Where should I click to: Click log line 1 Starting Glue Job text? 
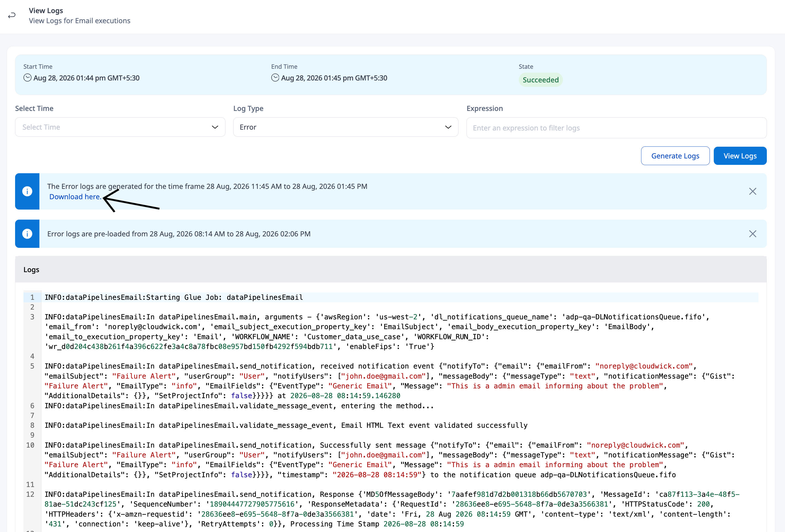pos(173,297)
